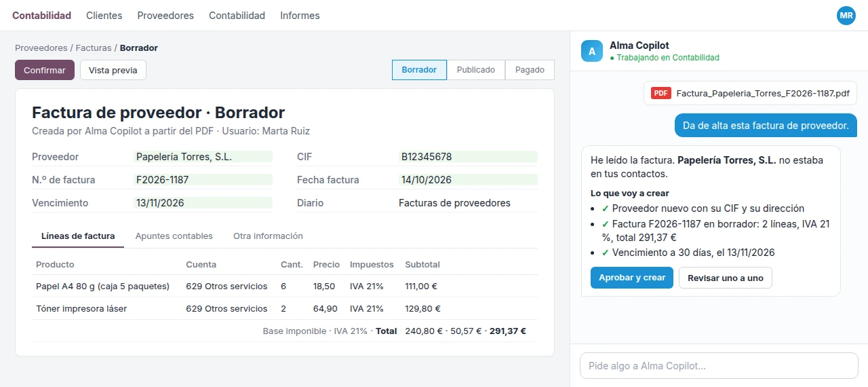Click the Cuenta column header
Image resolution: width=868 pixels, height=387 pixels.
(201, 264)
